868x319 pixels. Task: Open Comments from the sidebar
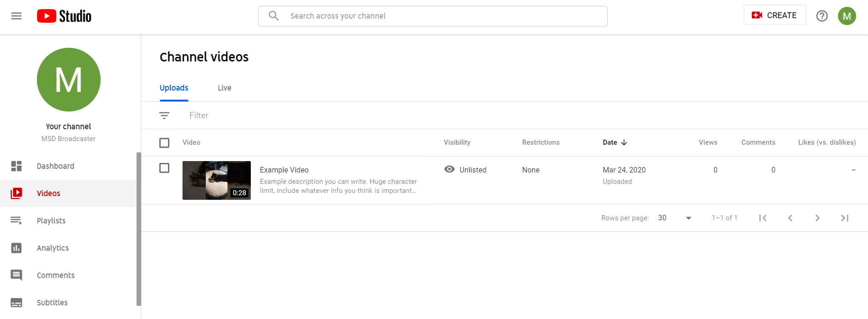[68, 275]
